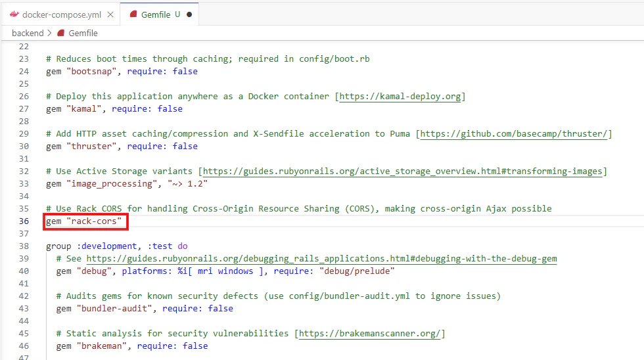Click the platforms: %i[ mri windows ] text
Viewport: 644px width, 360px height.
(192, 271)
